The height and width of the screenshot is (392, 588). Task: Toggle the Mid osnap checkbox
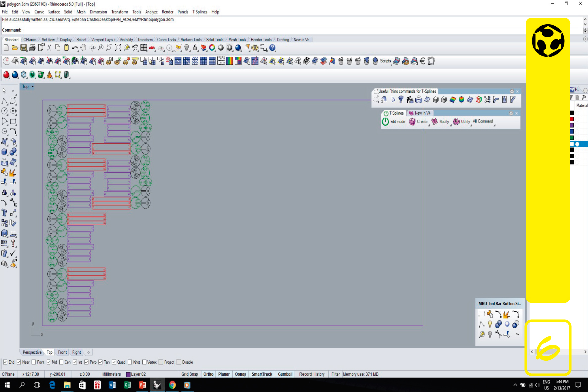(x=49, y=362)
